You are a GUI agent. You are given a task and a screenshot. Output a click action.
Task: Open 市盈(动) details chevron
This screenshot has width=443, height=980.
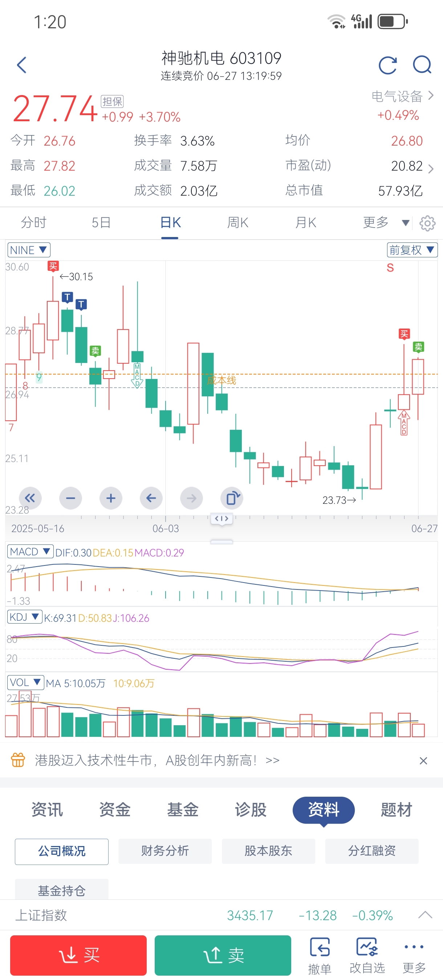point(430,168)
